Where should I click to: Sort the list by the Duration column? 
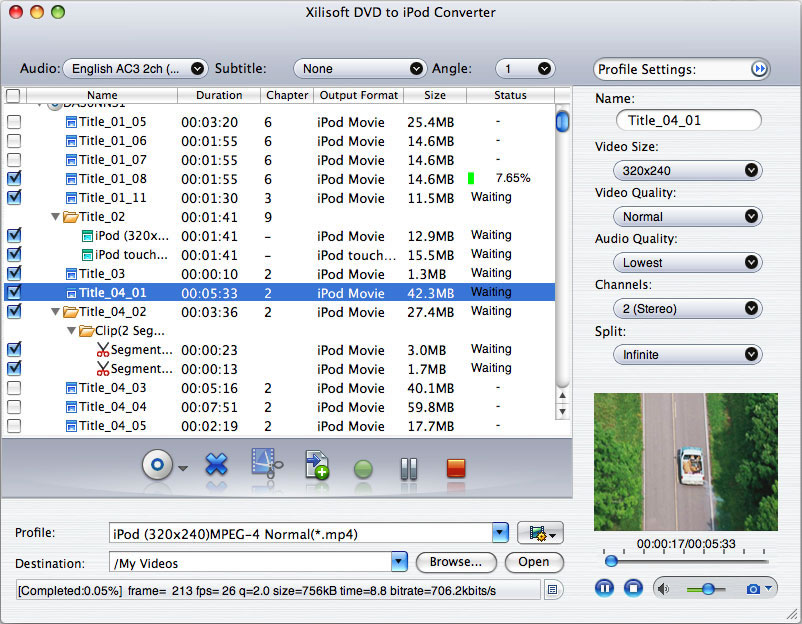219,96
